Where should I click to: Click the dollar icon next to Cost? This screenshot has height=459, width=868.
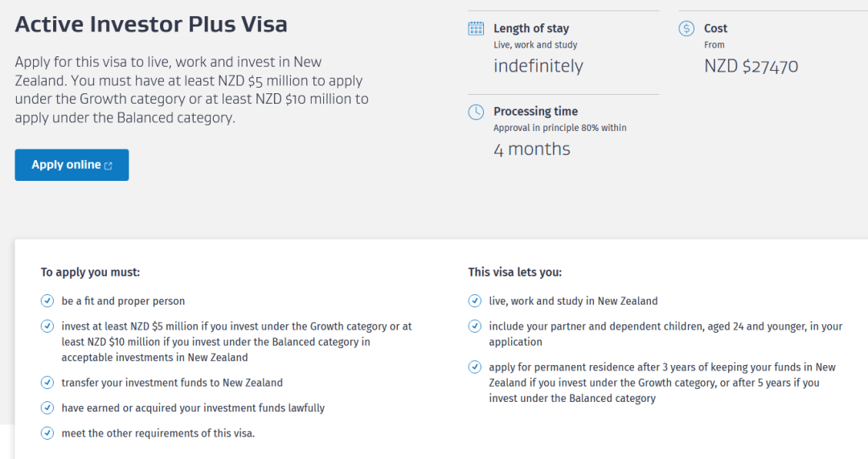point(686,29)
